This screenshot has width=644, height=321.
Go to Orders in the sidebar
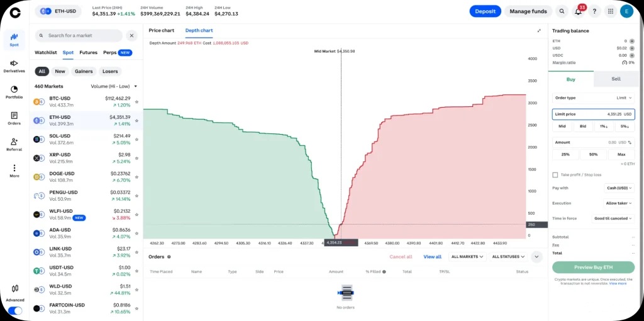[x=14, y=118]
